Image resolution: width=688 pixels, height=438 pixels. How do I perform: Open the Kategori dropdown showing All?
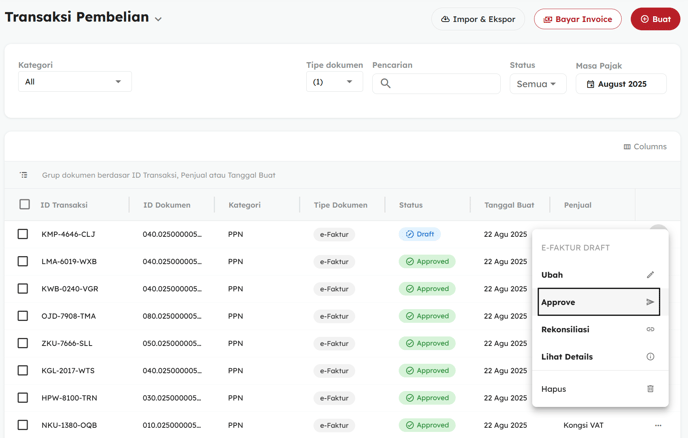[75, 82]
